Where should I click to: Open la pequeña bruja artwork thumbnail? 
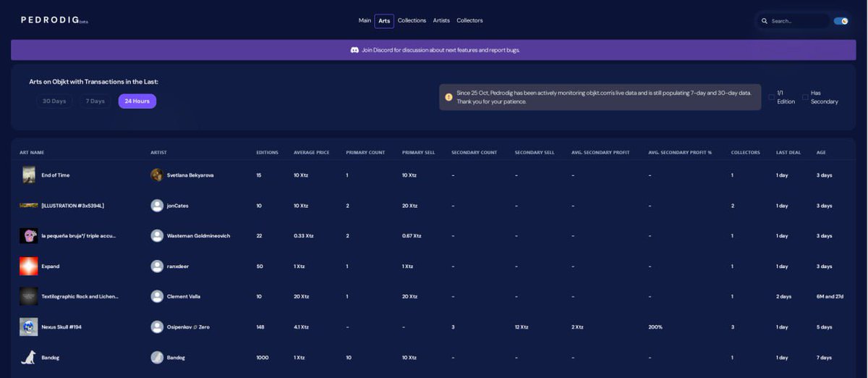[29, 236]
